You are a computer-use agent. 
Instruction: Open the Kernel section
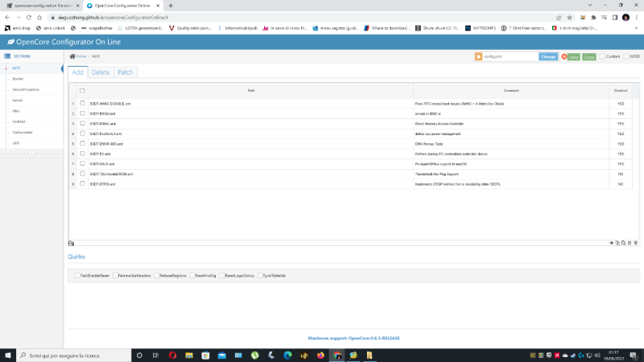(17, 100)
